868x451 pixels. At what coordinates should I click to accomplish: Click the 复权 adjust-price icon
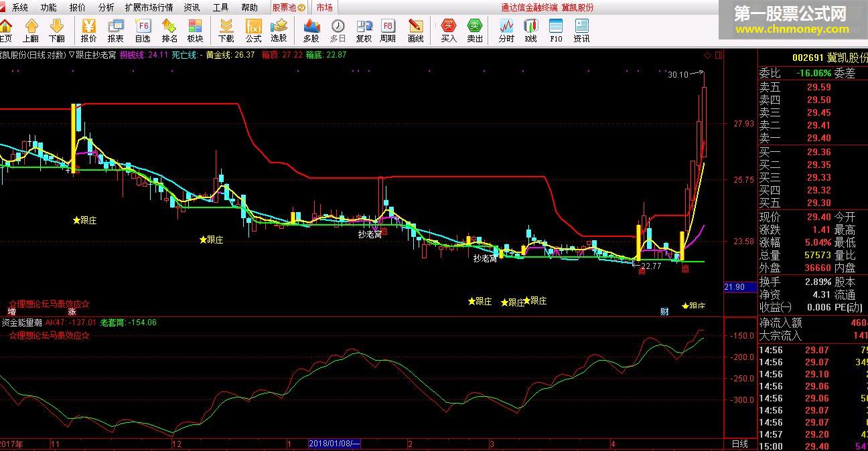click(x=364, y=30)
